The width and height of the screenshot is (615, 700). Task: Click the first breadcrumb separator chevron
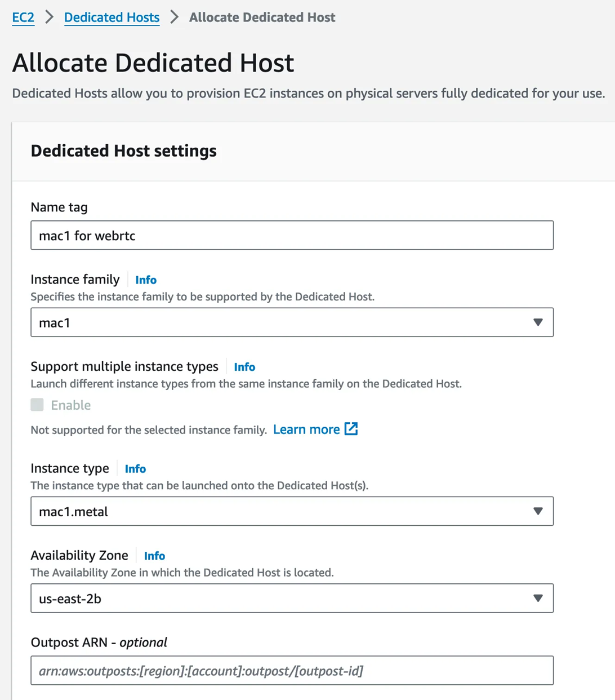coord(50,17)
